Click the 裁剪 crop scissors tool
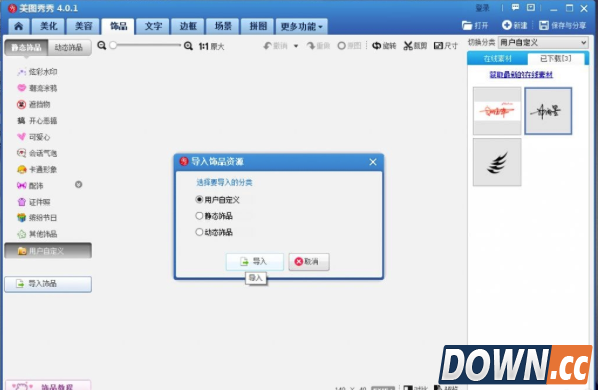This screenshot has height=390, width=598. (x=415, y=46)
